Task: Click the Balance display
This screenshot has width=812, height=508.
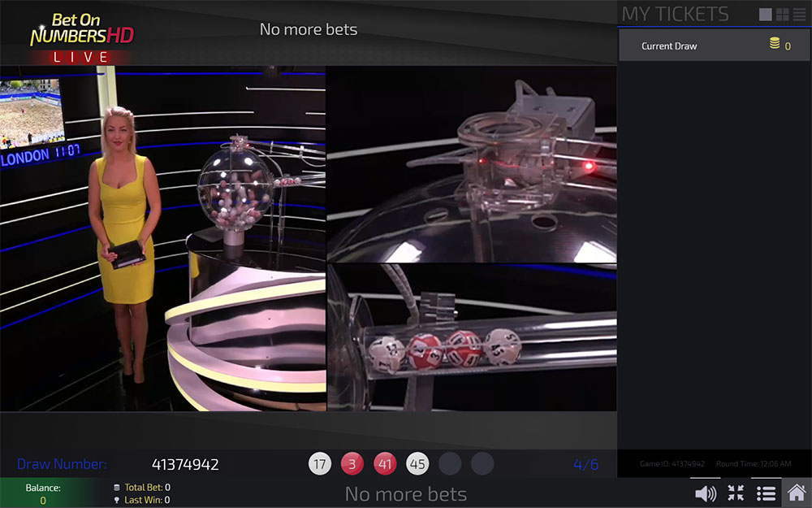Action: [x=43, y=494]
